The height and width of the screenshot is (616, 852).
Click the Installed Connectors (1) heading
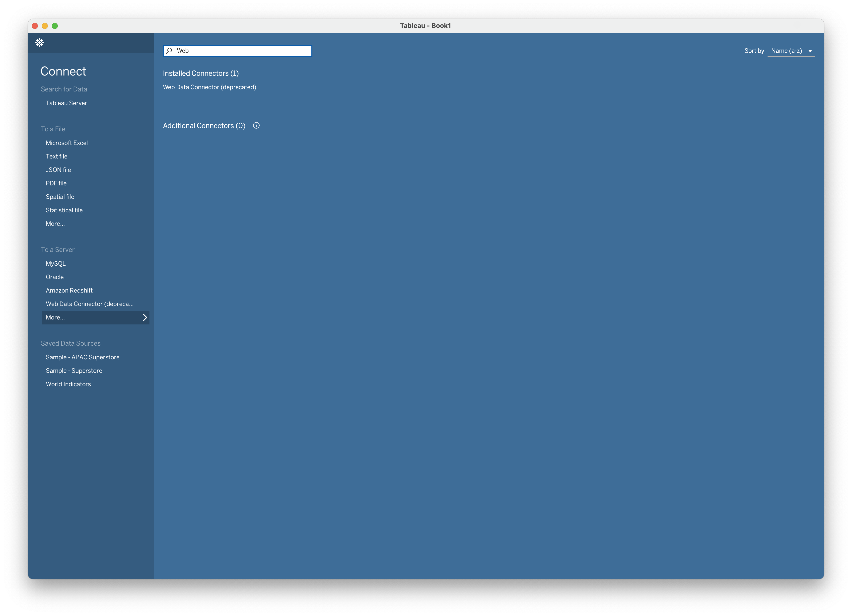pyautogui.click(x=201, y=73)
